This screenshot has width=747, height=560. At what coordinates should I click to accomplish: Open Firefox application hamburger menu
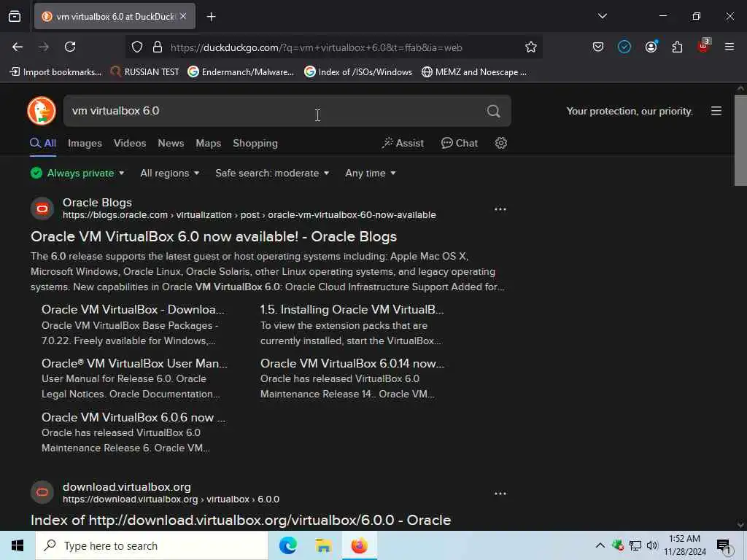[729, 47]
